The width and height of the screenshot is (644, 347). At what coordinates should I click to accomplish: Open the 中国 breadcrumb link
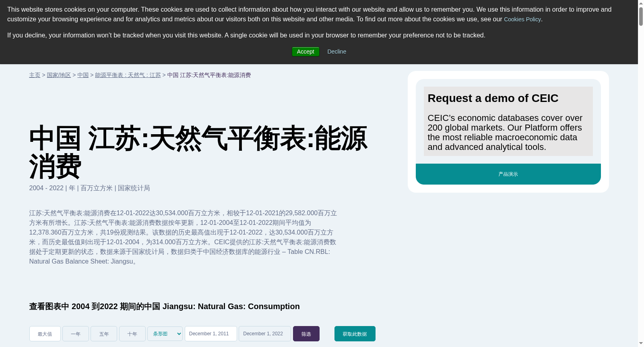83,75
